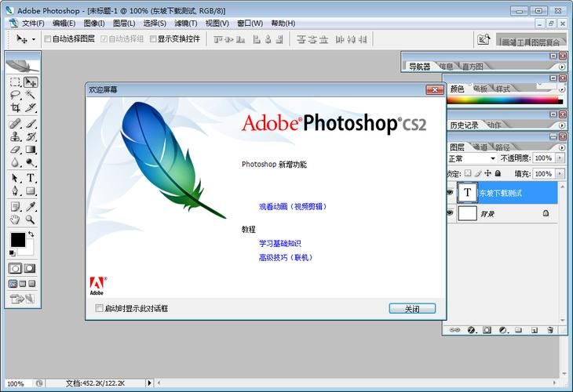The width and height of the screenshot is (573, 392).
Task: Select the Clone Stamp tool
Action: 15,136
